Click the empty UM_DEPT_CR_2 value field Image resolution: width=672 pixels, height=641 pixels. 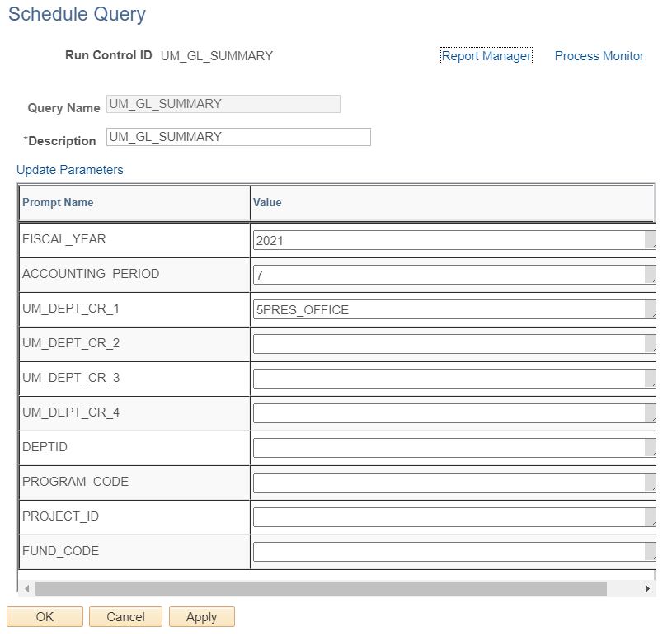tap(454, 344)
